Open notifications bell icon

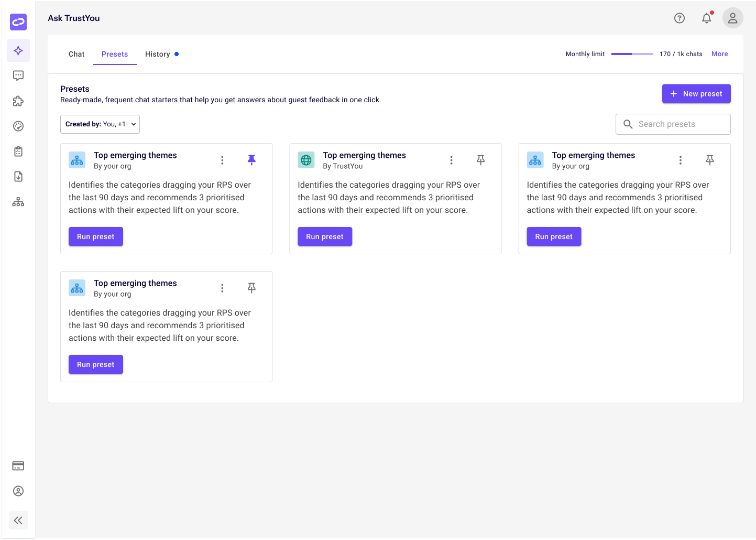(x=707, y=18)
